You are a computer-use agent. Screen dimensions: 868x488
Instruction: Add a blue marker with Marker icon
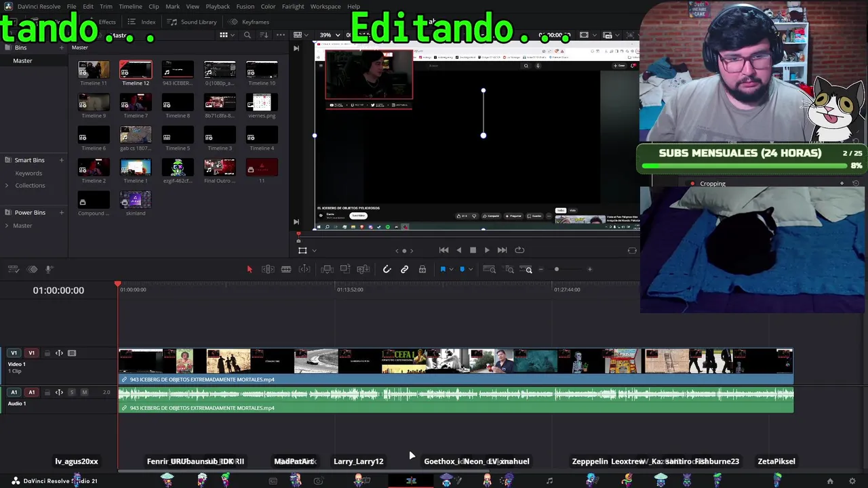462,269
